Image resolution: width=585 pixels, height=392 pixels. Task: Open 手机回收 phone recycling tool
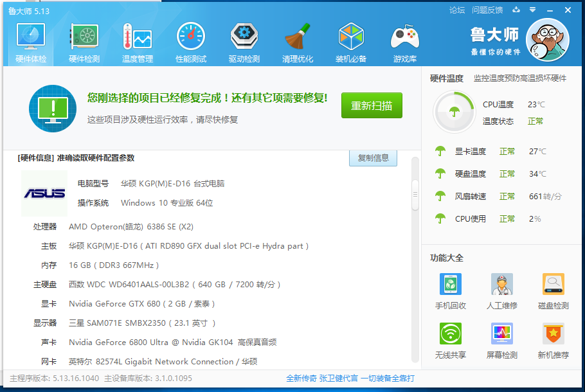[450, 291]
